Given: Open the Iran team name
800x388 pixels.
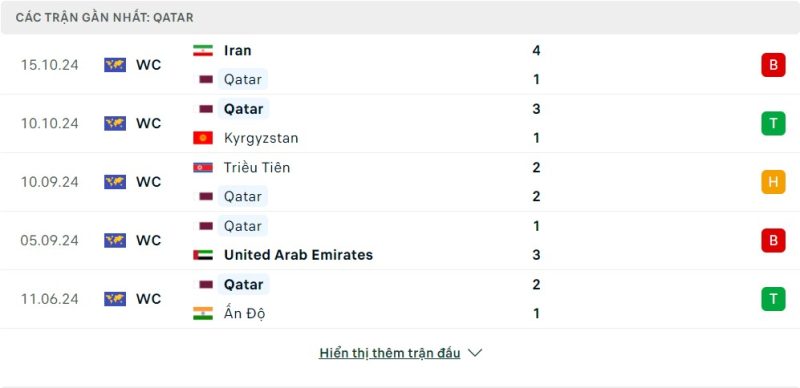Looking at the screenshot, I should [237, 51].
